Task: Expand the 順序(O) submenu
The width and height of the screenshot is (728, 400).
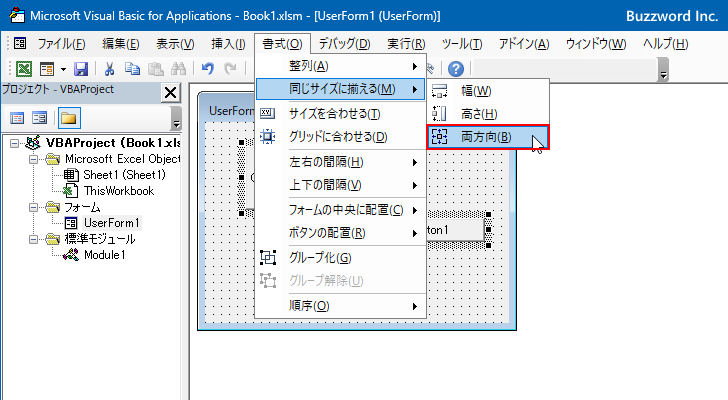Action: pos(341,306)
